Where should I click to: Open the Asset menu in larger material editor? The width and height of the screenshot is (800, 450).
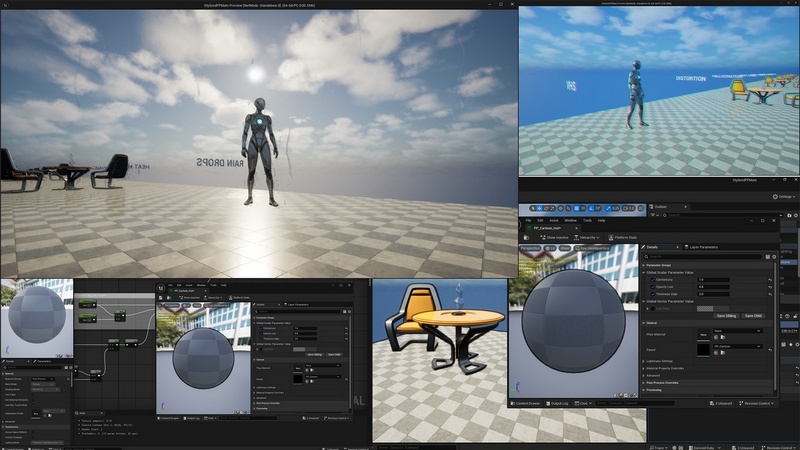click(555, 220)
